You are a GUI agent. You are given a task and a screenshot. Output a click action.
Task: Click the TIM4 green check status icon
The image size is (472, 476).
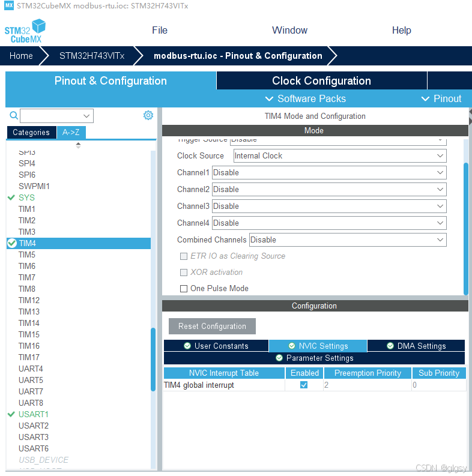click(12, 244)
